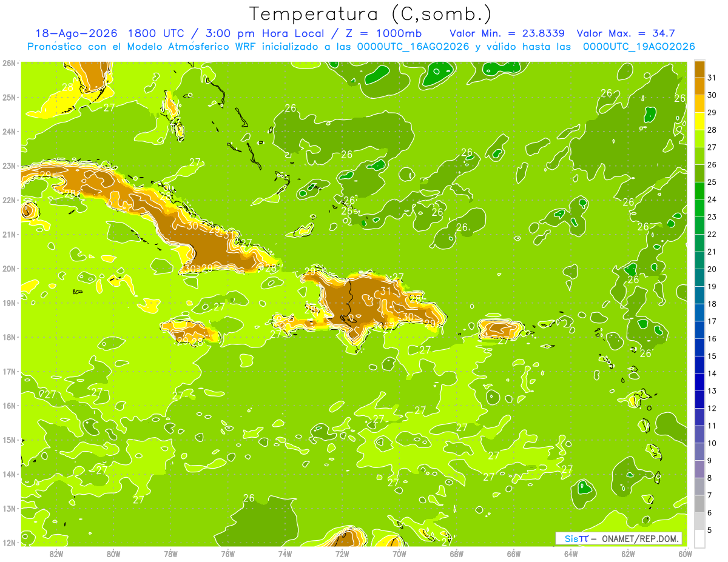Click the 21N latitude label
Image resolution: width=728 pixels, height=562 pixels.
[x=9, y=234]
